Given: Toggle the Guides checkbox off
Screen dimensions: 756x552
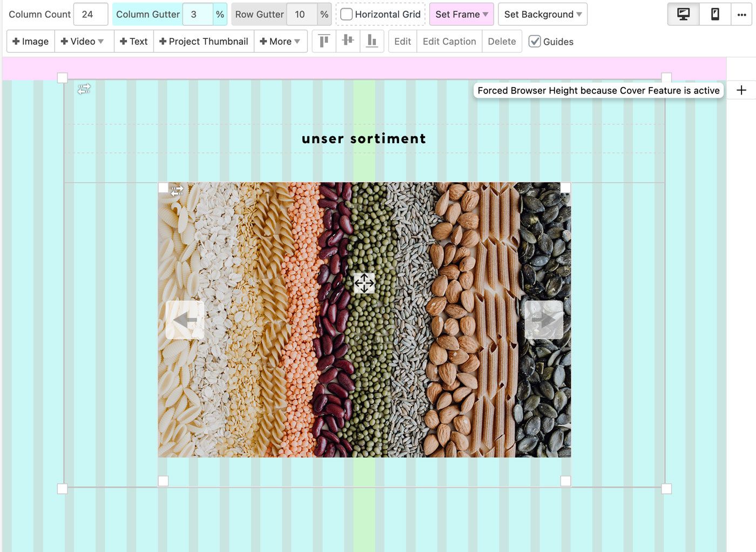Looking at the screenshot, I should [x=535, y=42].
